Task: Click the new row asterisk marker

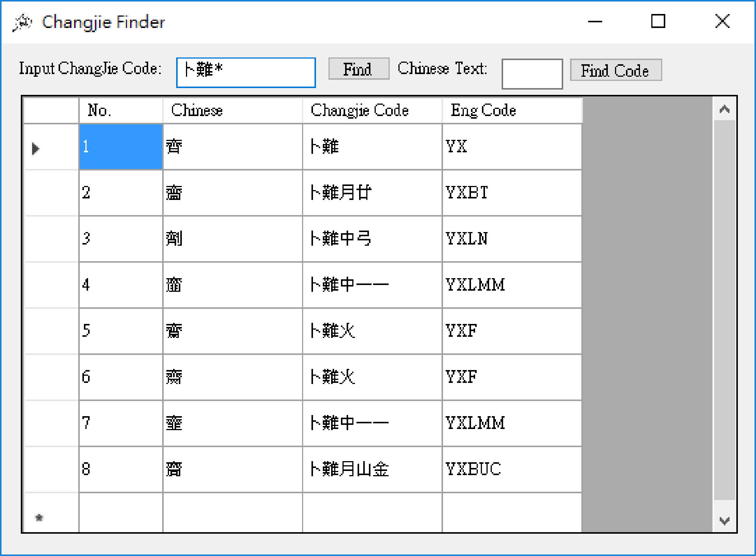Action: [x=39, y=517]
